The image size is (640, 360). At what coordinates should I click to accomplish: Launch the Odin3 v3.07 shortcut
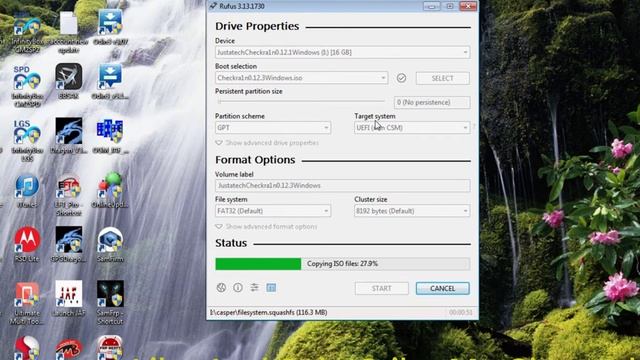[x=110, y=28]
